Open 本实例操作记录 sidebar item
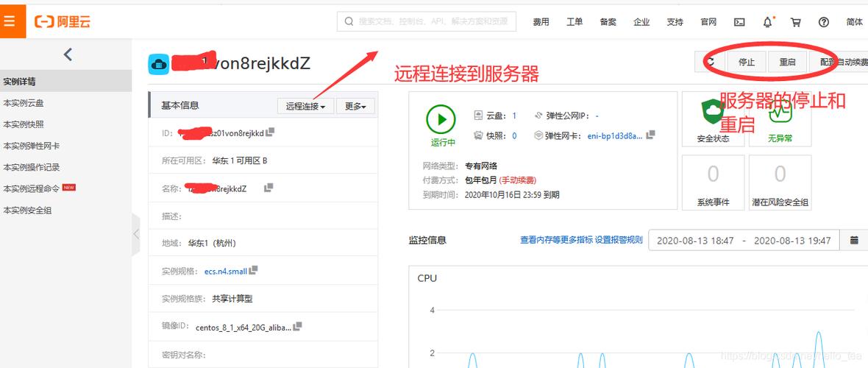The width and height of the screenshot is (868, 368). click(x=66, y=167)
